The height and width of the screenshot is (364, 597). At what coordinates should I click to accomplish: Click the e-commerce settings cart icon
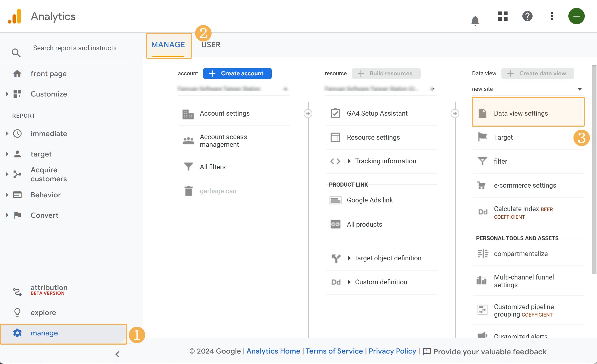click(x=482, y=185)
